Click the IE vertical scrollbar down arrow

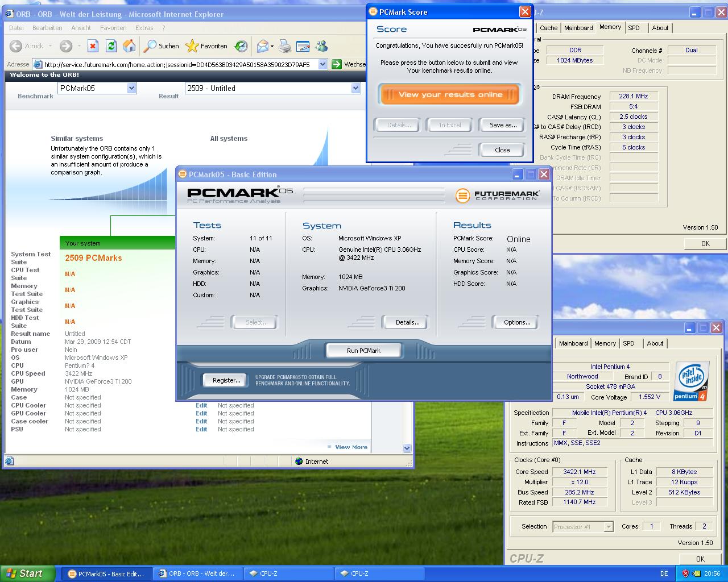pos(407,448)
